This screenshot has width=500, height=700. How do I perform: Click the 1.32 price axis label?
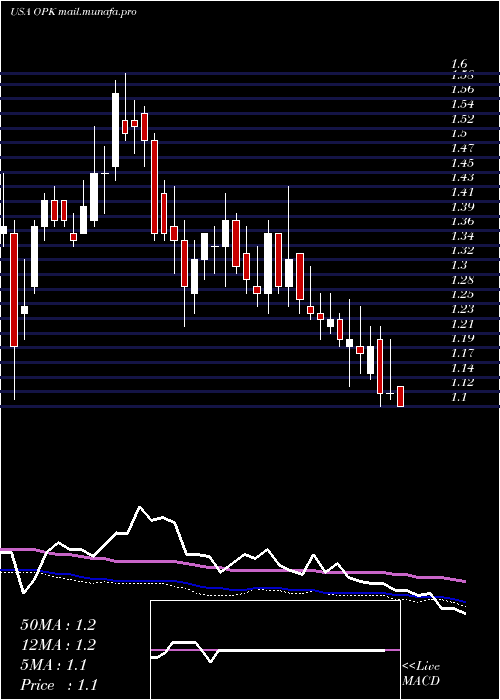[462, 250]
